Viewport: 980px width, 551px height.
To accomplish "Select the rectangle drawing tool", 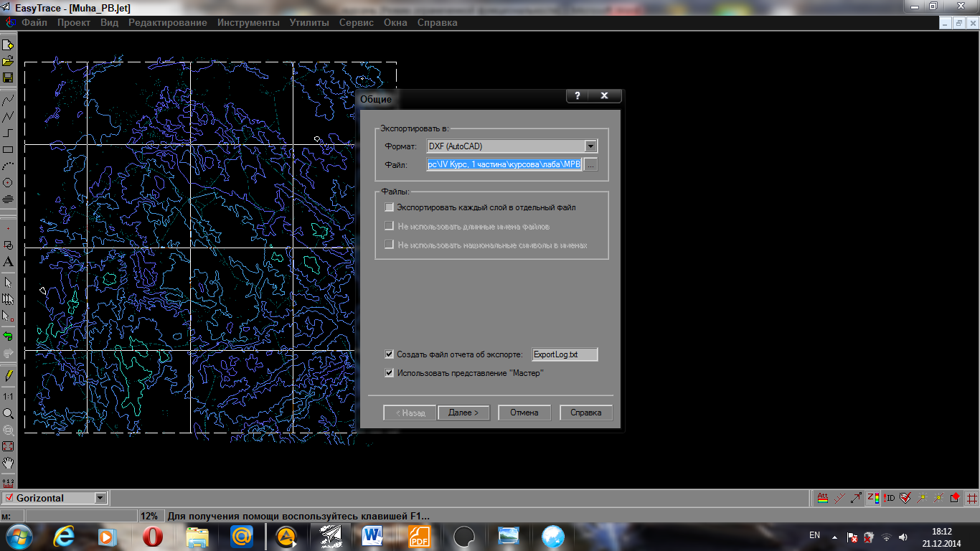I will (8, 150).
